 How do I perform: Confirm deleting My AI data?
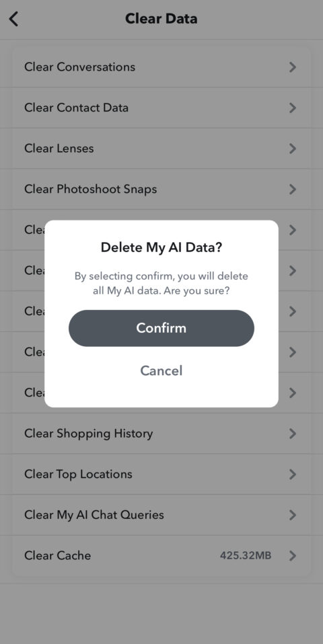pyautogui.click(x=161, y=328)
